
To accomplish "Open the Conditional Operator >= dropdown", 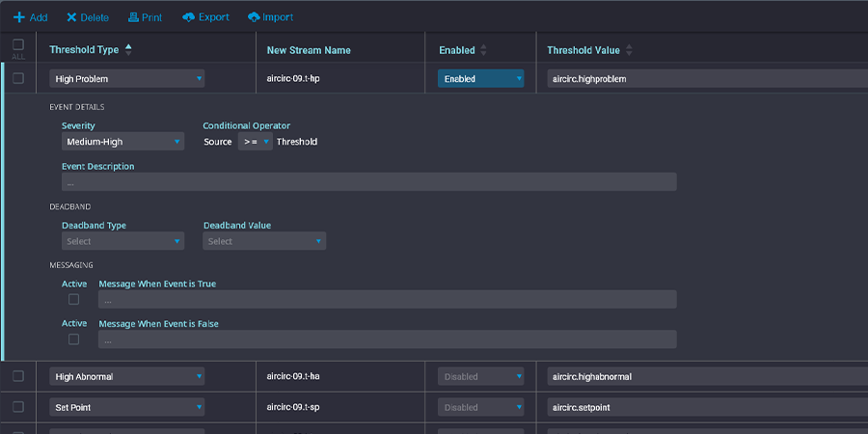I will [x=256, y=142].
